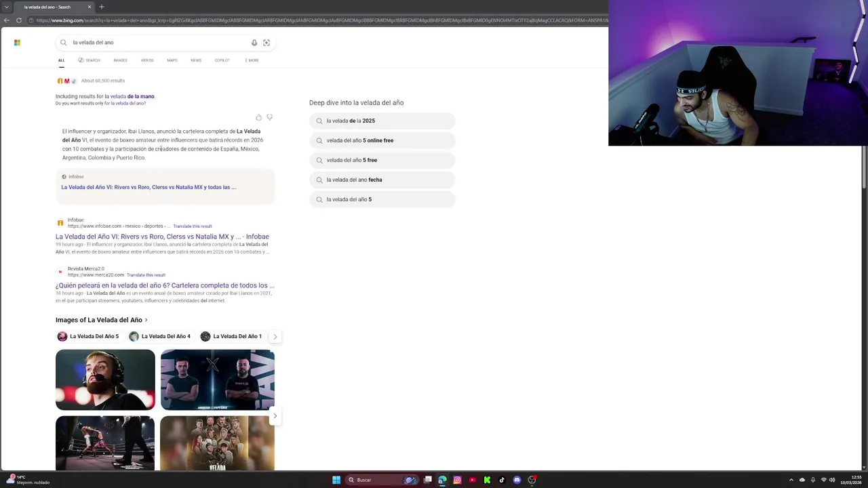Open the COPILOT tab
This screenshot has height=488, width=868.
coord(222,60)
